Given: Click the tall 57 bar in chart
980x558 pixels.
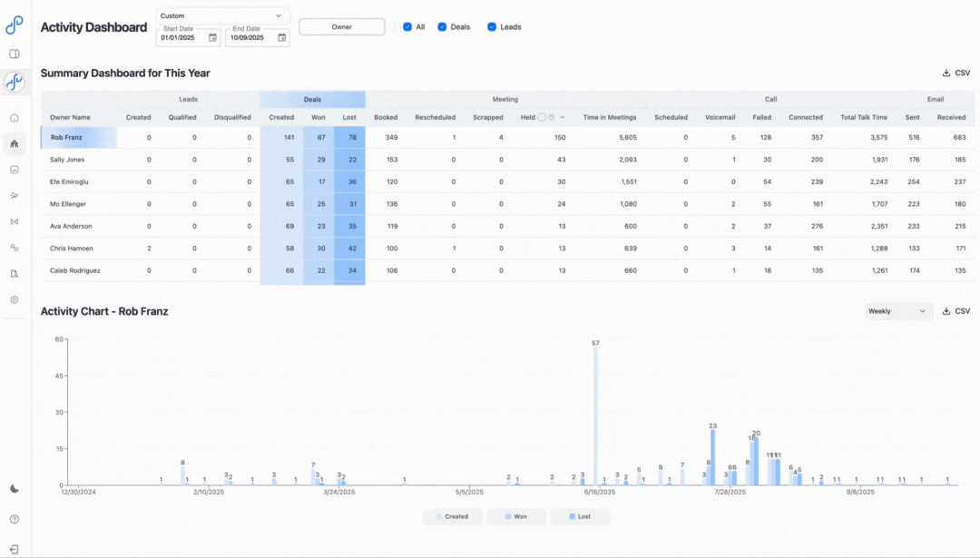Looking at the screenshot, I should [596, 415].
